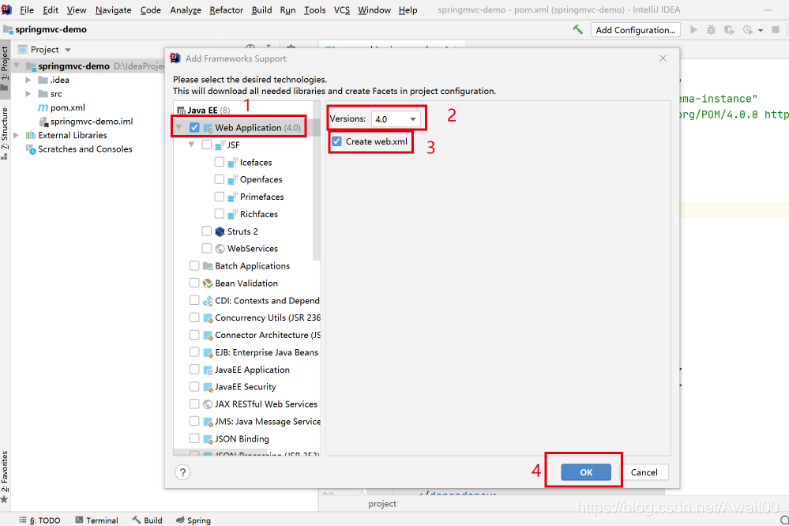Enable the Icefaces checkbox
This screenshot has width=789, height=526.
219,162
